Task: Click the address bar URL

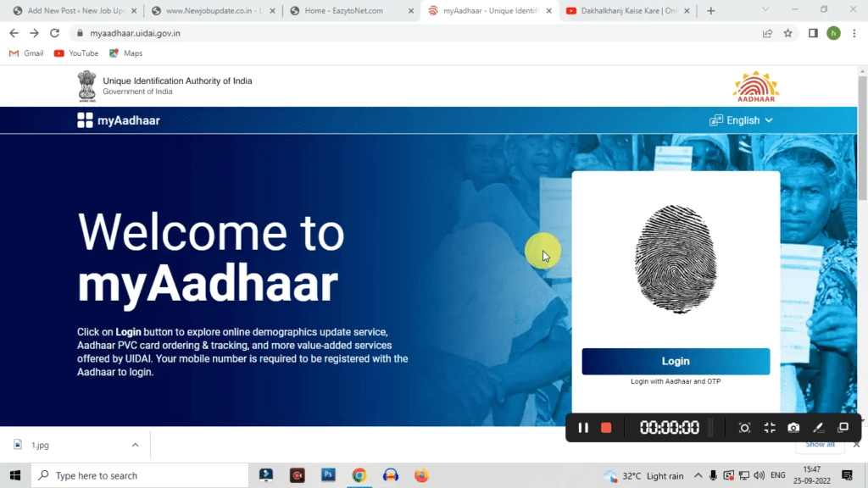Action: (x=135, y=33)
